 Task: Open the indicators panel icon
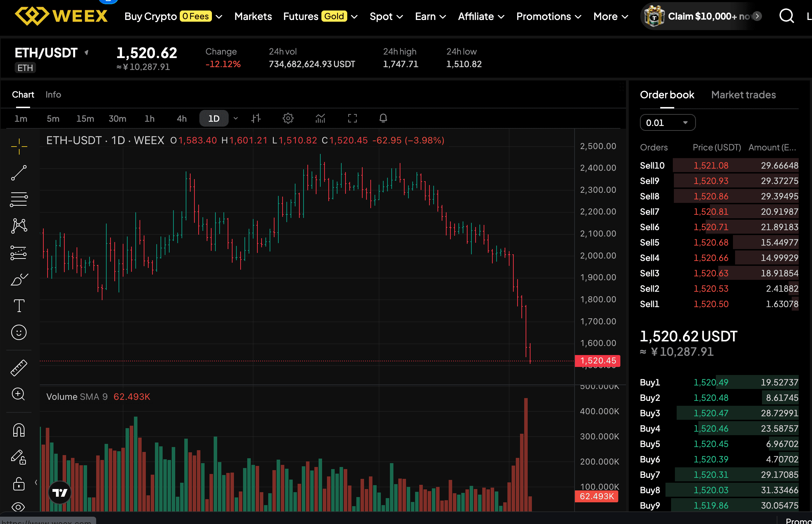320,118
